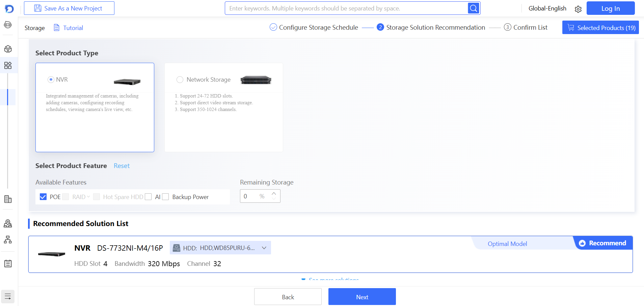
Task: Open the grid modules icon in sidebar
Action: [x=8, y=65]
